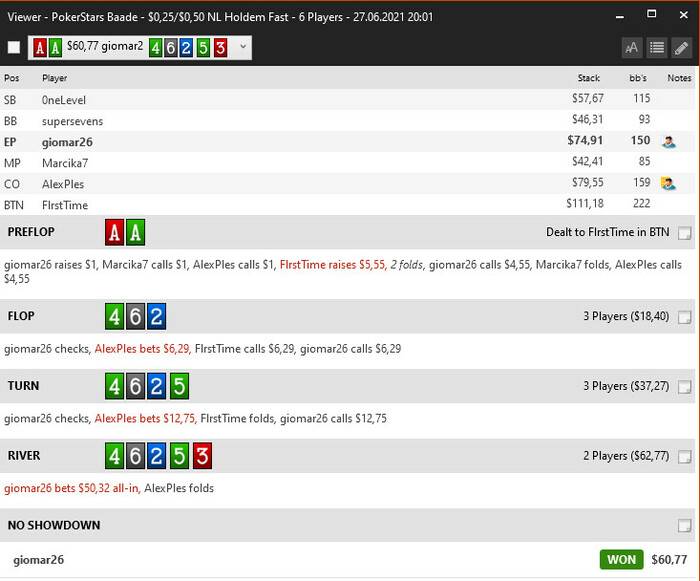Screen dimensions: 700x581
Task: Add note on PREFLOP street
Action: coord(684,233)
